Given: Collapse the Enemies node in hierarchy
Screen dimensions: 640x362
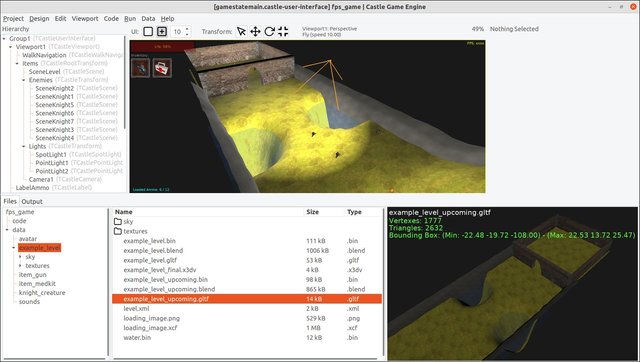Looking at the screenshot, I should [24, 80].
